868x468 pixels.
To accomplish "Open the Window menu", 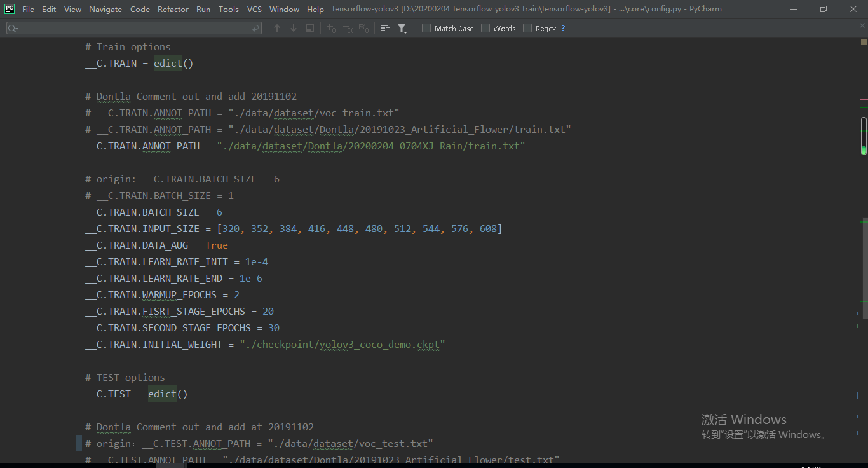I will [x=284, y=9].
